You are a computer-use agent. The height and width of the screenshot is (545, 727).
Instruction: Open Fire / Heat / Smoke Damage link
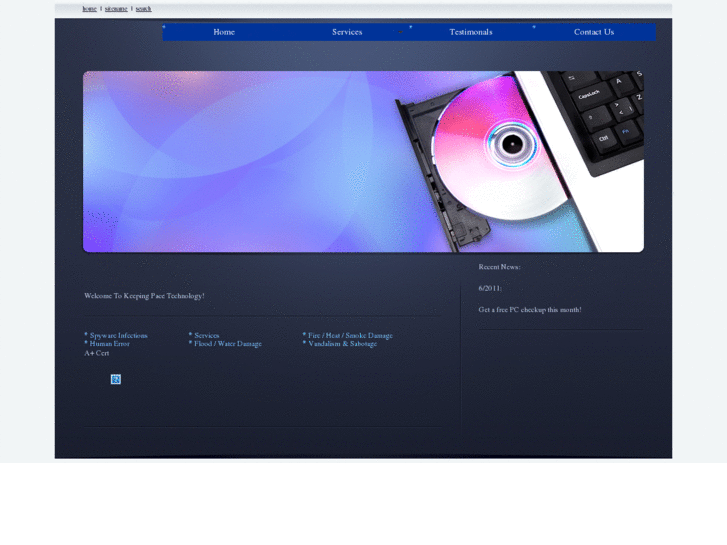pos(350,335)
